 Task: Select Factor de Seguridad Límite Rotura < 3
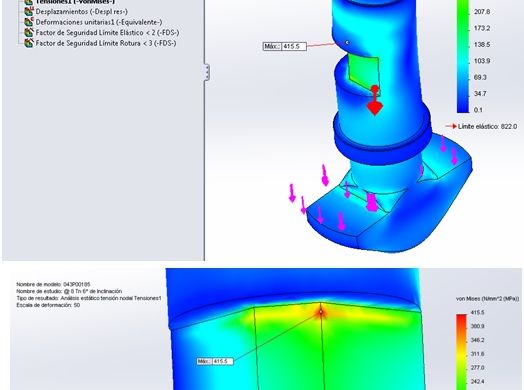tap(106, 43)
